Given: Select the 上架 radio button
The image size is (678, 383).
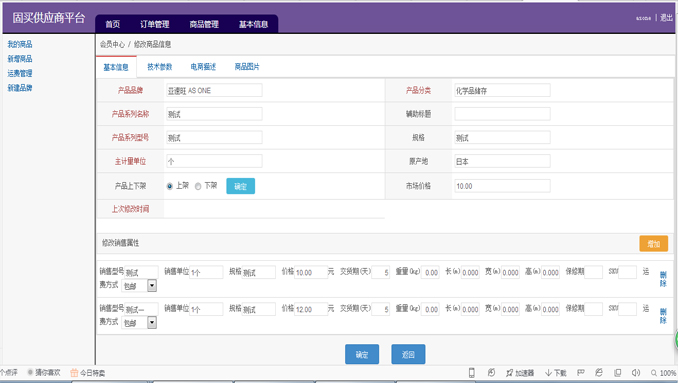Looking at the screenshot, I should [x=170, y=186].
